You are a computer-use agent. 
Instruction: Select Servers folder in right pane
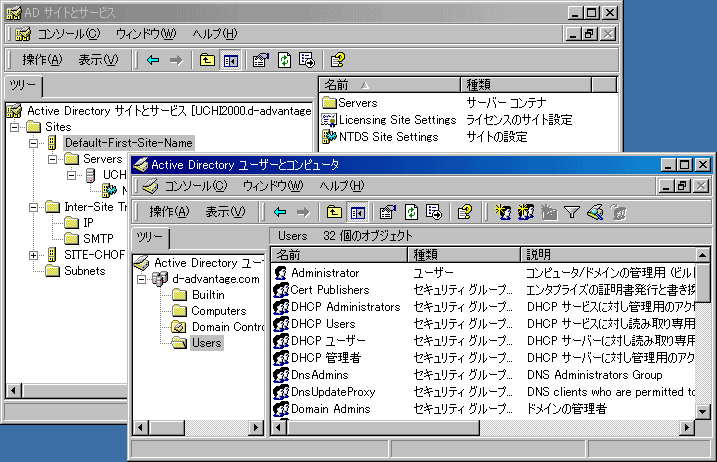click(x=350, y=103)
